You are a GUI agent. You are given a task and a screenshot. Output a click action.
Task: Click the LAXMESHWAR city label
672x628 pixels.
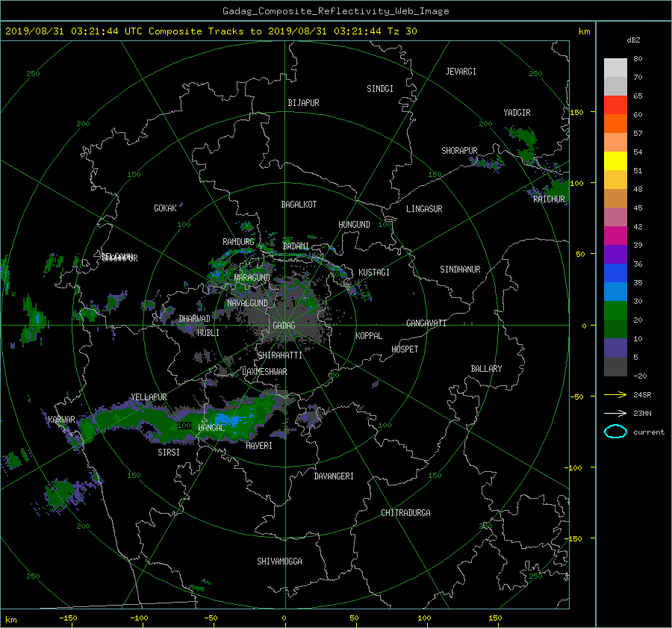point(264,372)
